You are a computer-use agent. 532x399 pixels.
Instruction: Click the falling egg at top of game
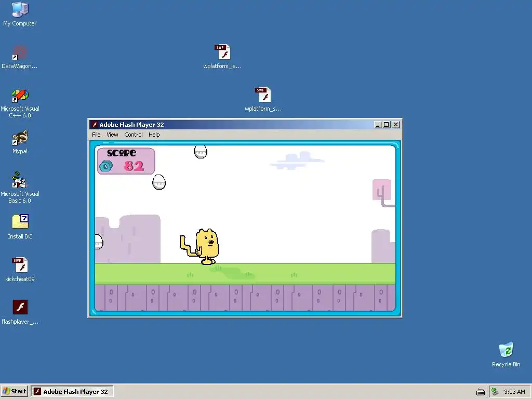201,152
